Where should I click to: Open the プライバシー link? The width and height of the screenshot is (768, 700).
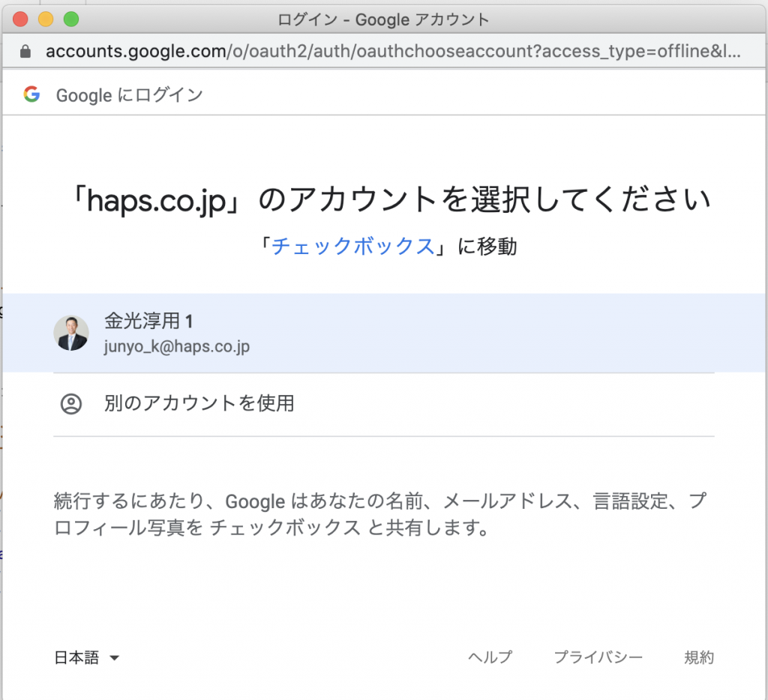598,657
